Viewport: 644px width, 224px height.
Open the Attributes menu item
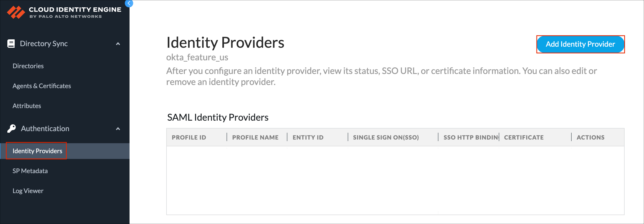pyautogui.click(x=27, y=106)
